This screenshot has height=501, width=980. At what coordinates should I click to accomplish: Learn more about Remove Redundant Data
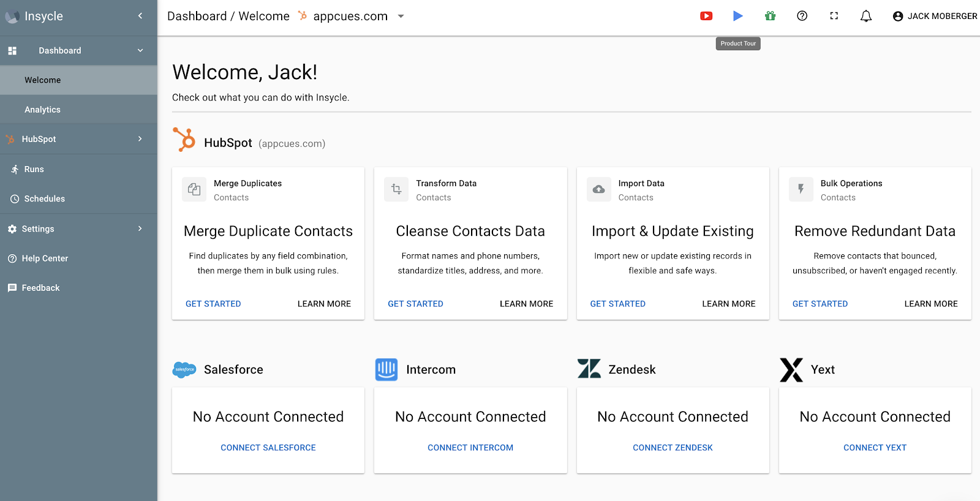click(x=931, y=304)
